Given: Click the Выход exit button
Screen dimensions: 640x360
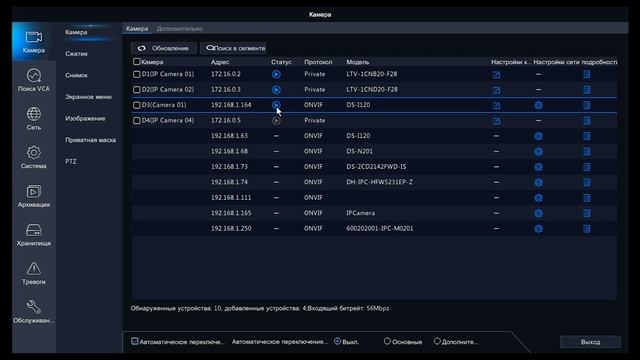Looking at the screenshot, I should point(590,342).
